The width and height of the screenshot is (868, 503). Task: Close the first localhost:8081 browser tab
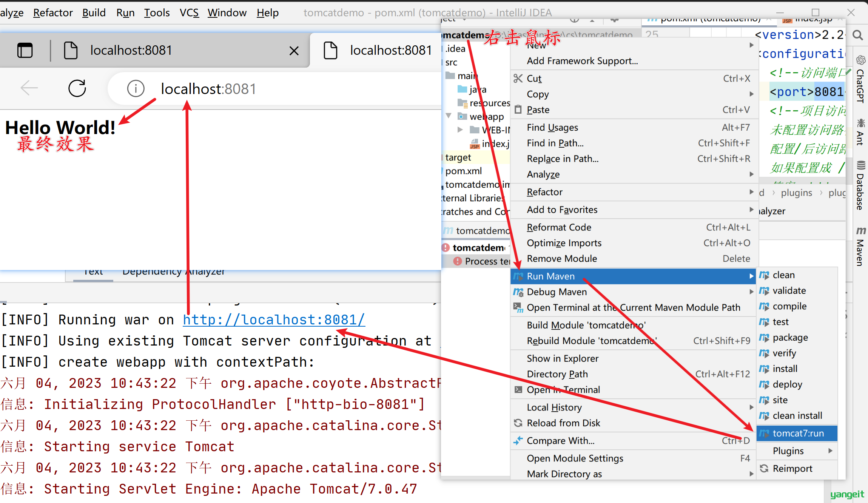point(294,51)
